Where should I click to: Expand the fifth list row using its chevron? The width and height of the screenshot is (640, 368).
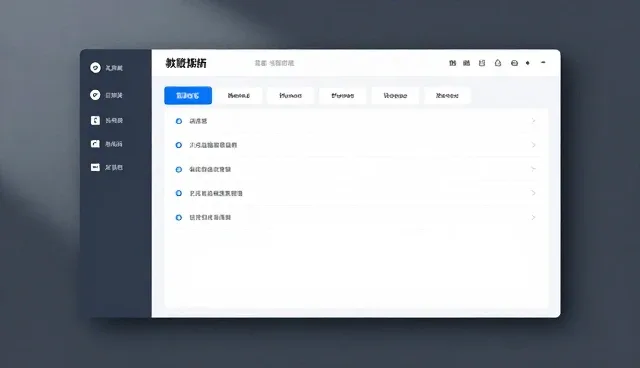coord(533,217)
